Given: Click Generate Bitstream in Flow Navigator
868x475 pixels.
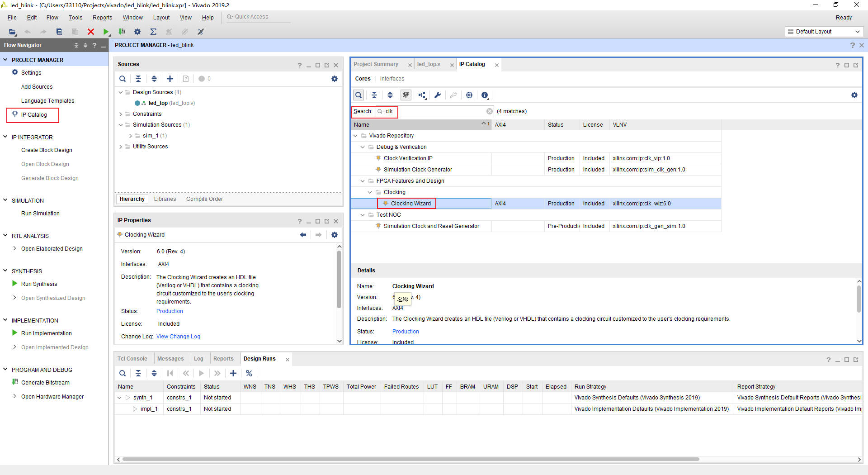Looking at the screenshot, I should 45,383.
